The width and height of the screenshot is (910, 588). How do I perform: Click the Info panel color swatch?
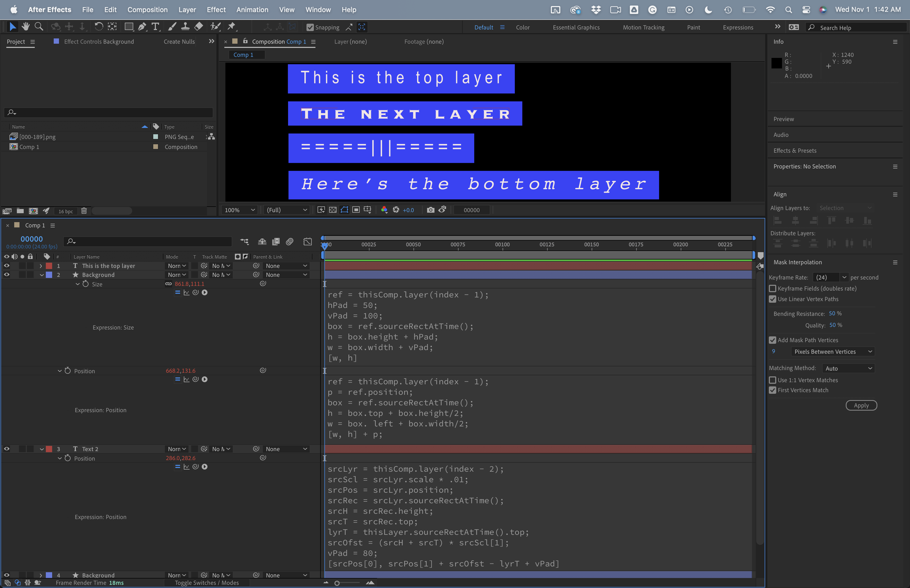pyautogui.click(x=777, y=63)
